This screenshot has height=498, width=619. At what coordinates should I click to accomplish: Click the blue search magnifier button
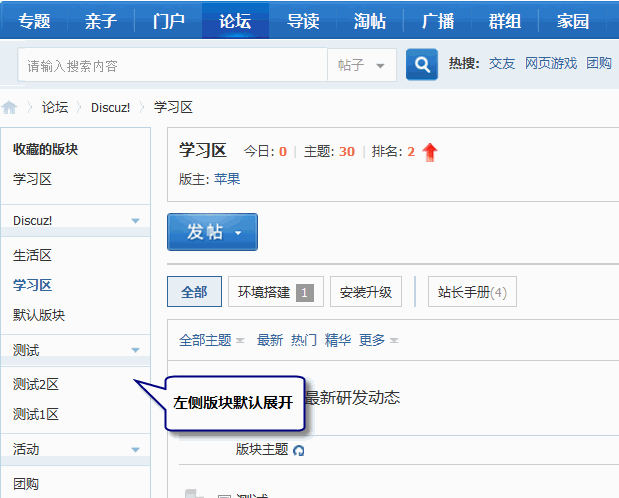pyautogui.click(x=422, y=65)
